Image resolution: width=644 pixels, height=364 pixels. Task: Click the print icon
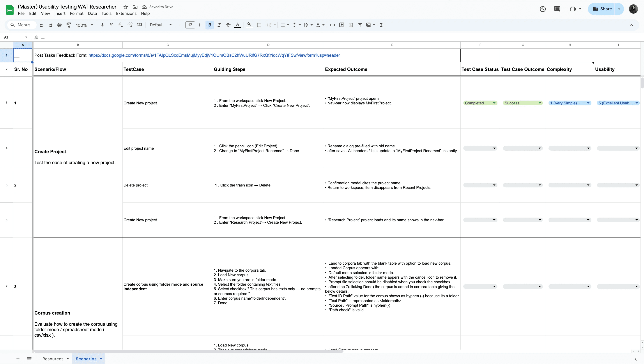tap(60, 25)
